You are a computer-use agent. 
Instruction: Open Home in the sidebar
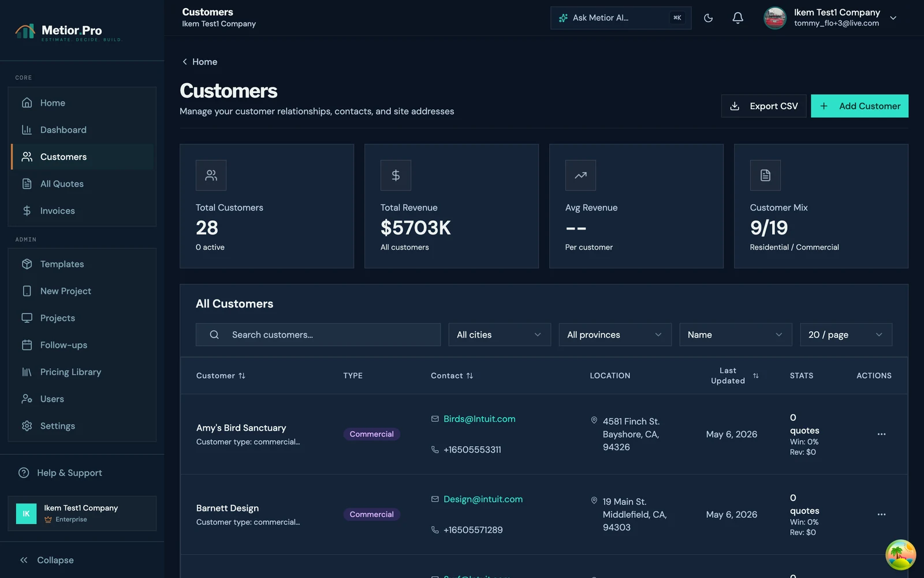point(83,103)
